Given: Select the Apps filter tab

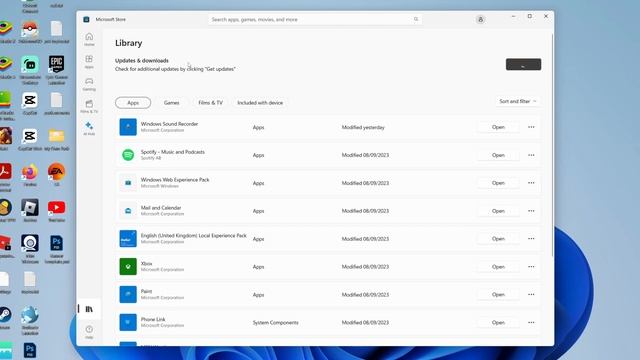Looking at the screenshot, I should (x=133, y=103).
